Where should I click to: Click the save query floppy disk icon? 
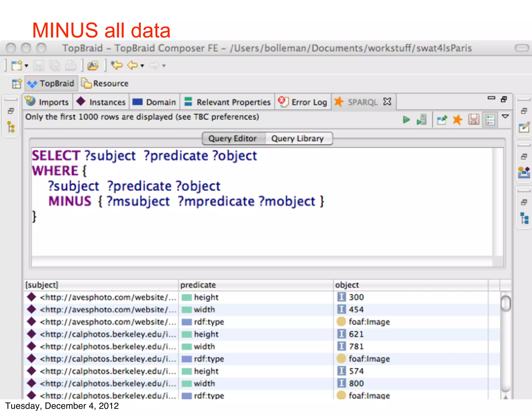click(474, 120)
